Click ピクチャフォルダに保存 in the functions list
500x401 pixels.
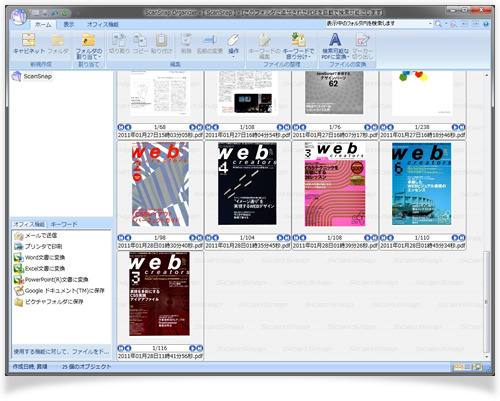click(49, 302)
